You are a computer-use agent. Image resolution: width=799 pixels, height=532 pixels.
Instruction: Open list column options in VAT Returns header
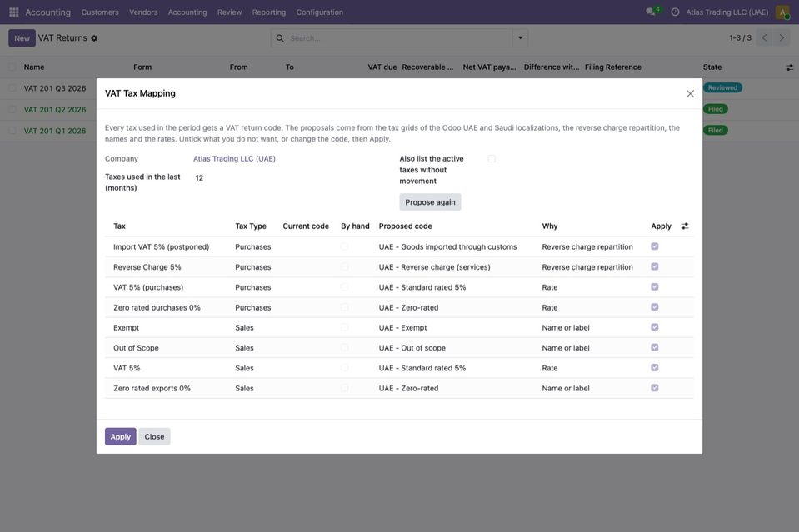(x=789, y=67)
